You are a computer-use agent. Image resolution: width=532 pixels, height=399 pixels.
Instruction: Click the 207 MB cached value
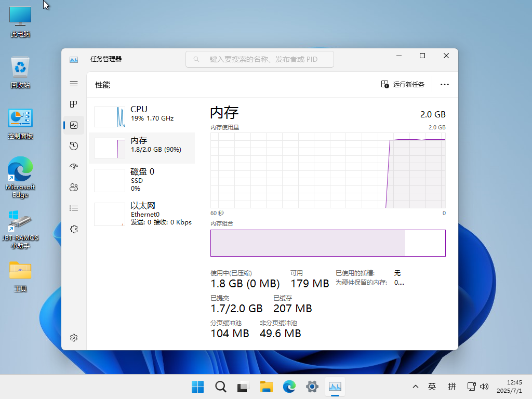tap(292, 309)
